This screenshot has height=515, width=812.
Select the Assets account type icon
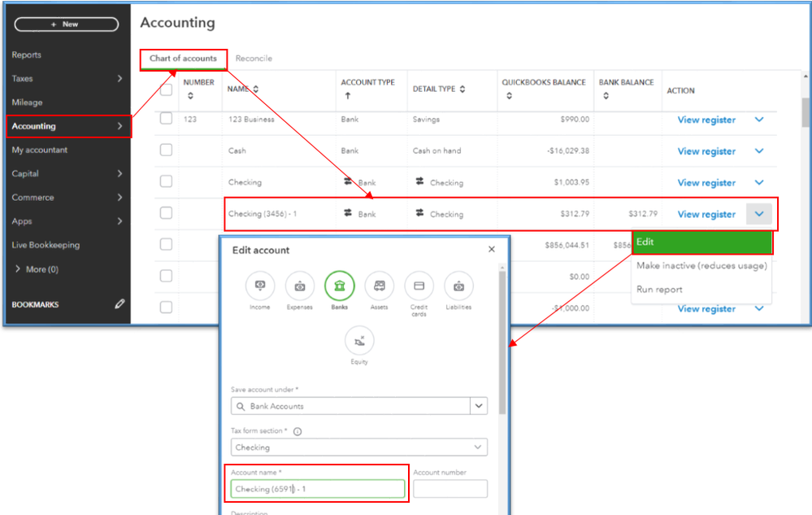379,286
